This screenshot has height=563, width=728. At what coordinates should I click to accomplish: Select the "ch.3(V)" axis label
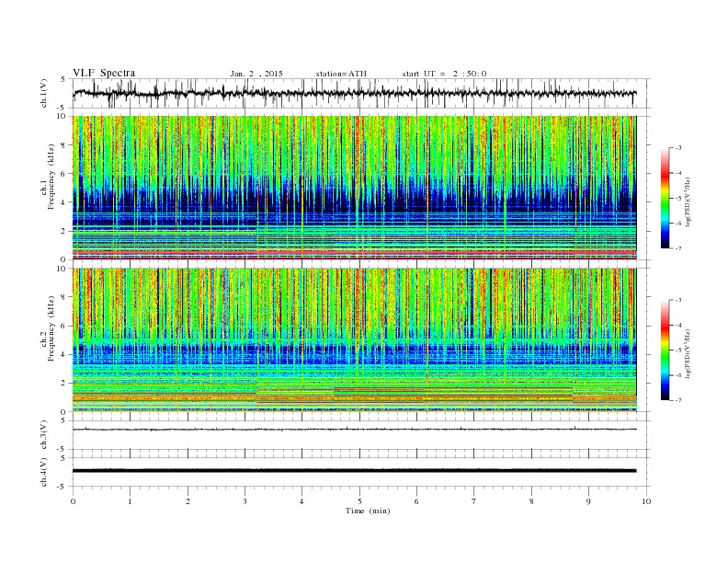pyautogui.click(x=44, y=435)
